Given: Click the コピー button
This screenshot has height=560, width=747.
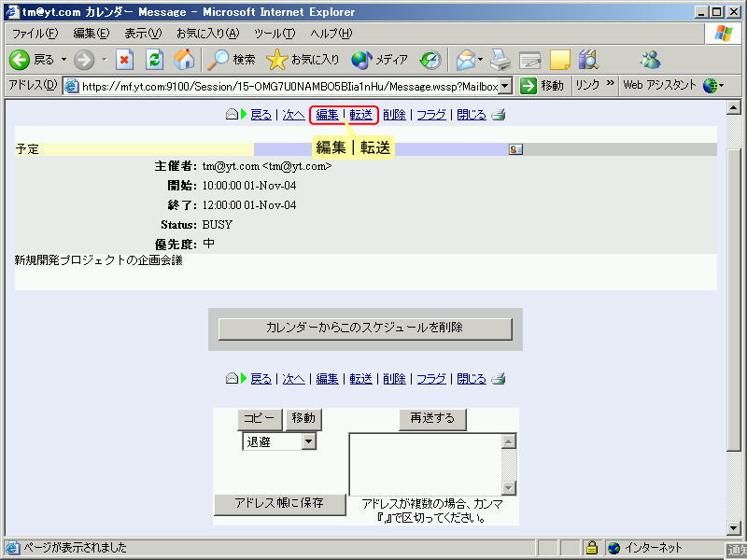Looking at the screenshot, I should point(261,418).
